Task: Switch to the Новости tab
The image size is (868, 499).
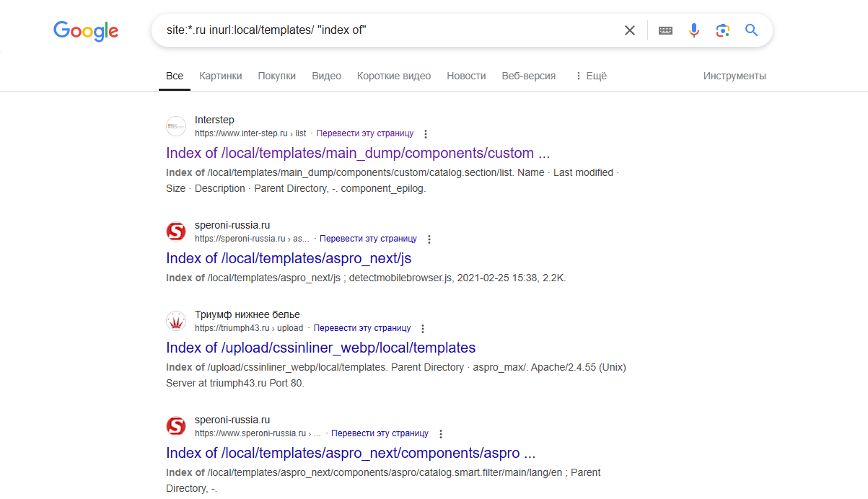Action: pos(466,76)
